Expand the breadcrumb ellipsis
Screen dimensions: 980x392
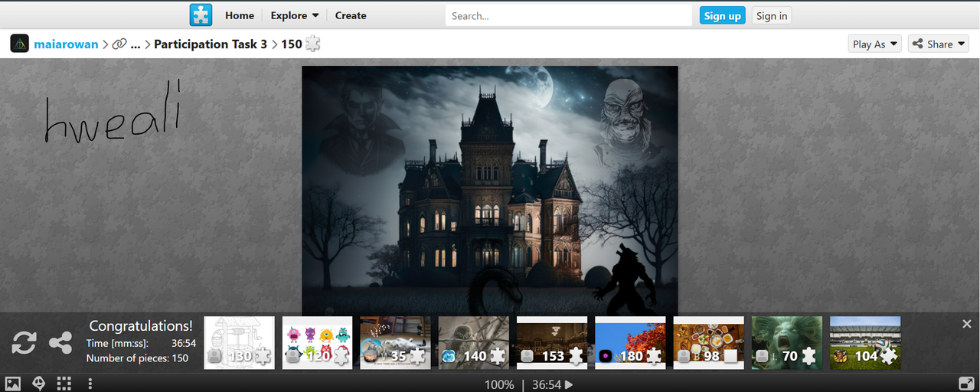[x=136, y=44]
